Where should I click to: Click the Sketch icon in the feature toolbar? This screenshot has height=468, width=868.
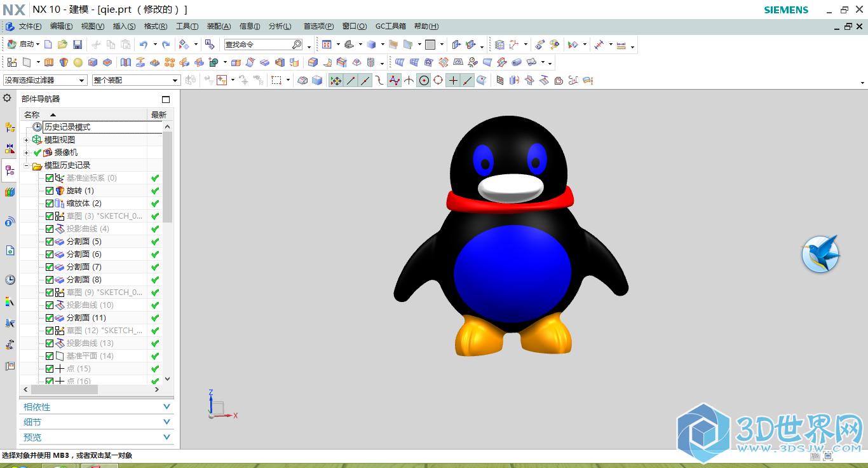[12, 62]
